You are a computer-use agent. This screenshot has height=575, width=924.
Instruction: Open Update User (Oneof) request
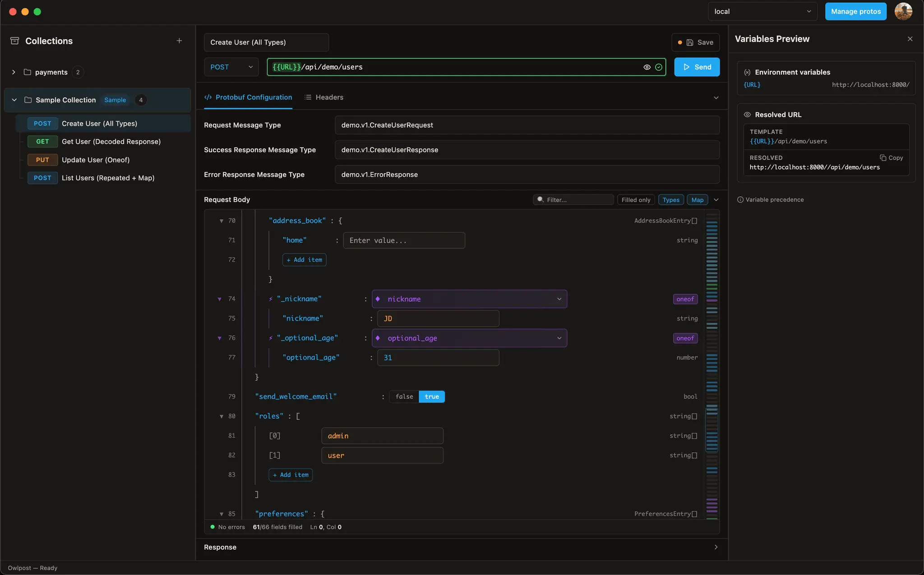click(x=103, y=160)
